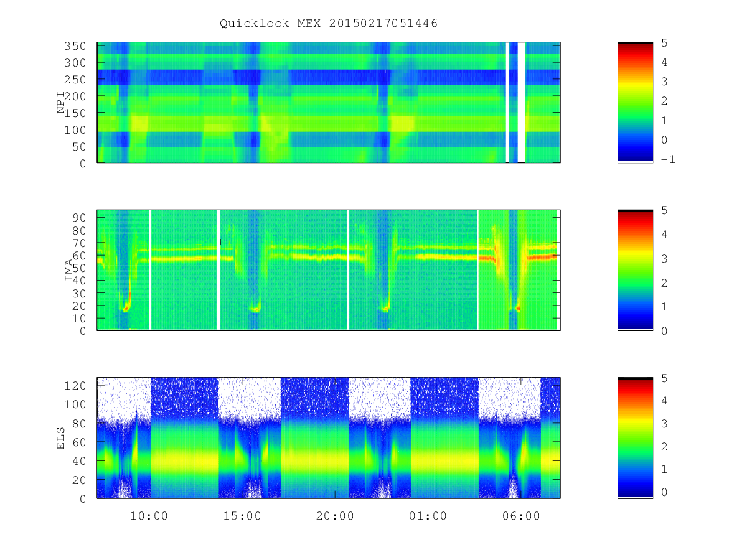
Task: Select the NPI axis label
Action: click(x=61, y=103)
